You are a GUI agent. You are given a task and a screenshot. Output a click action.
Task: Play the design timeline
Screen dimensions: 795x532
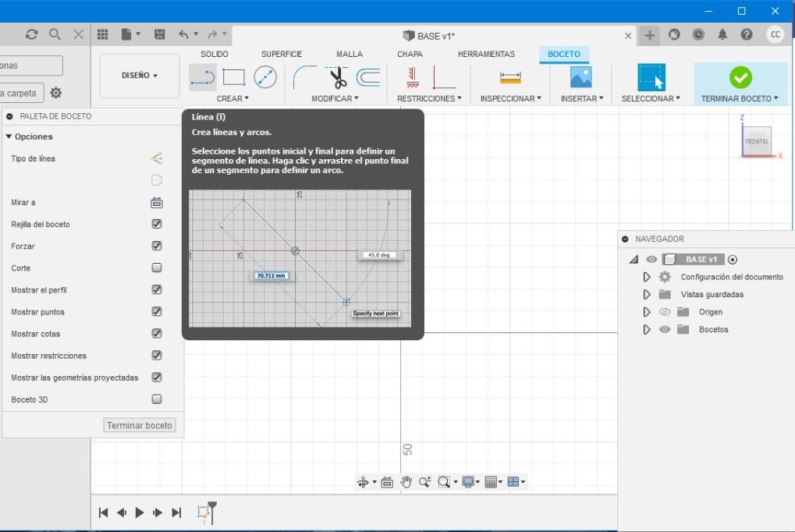pos(140,512)
